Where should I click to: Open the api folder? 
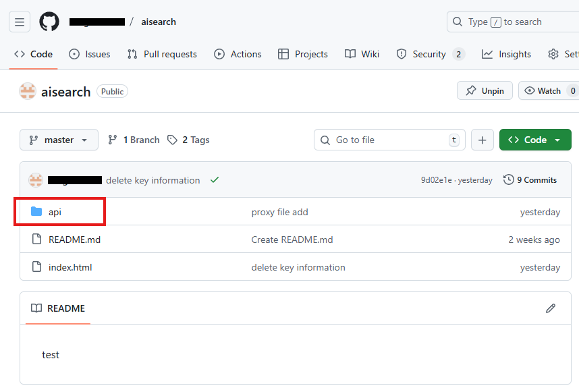click(55, 212)
